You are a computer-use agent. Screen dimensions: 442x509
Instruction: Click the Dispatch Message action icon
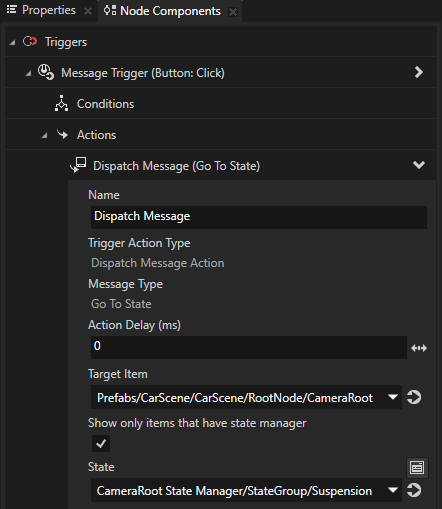click(79, 165)
